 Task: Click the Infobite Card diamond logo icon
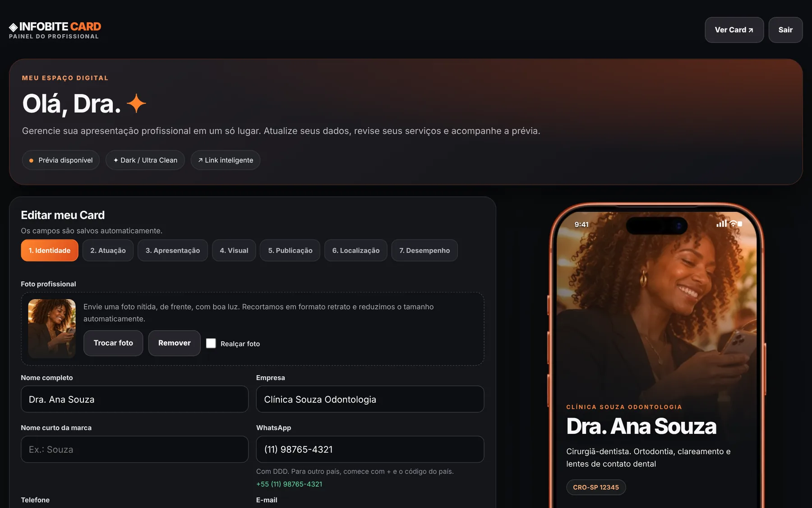tap(14, 27)
